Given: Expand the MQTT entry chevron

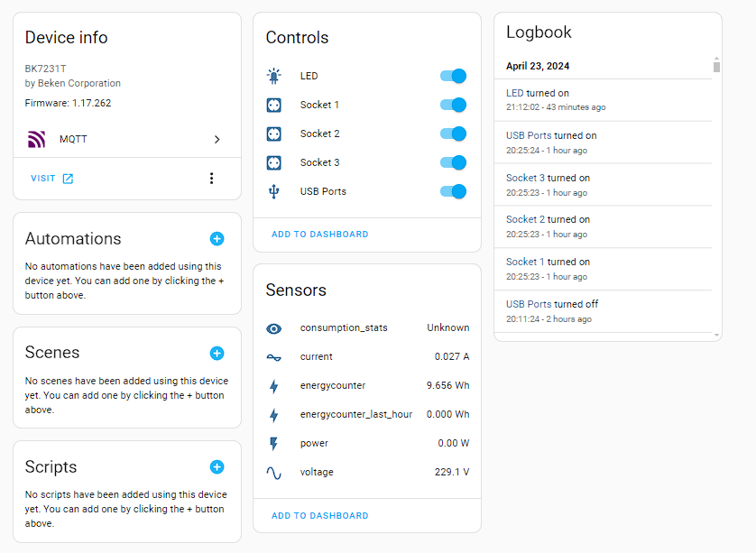Looking at the screenshot, I should tap(217, 139).
